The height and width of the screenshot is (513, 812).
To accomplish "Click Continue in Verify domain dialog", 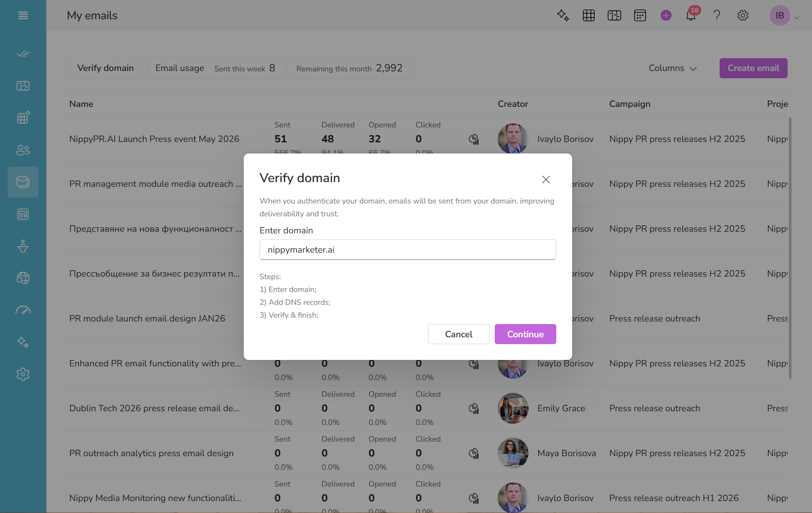I will tap(526, 334).
